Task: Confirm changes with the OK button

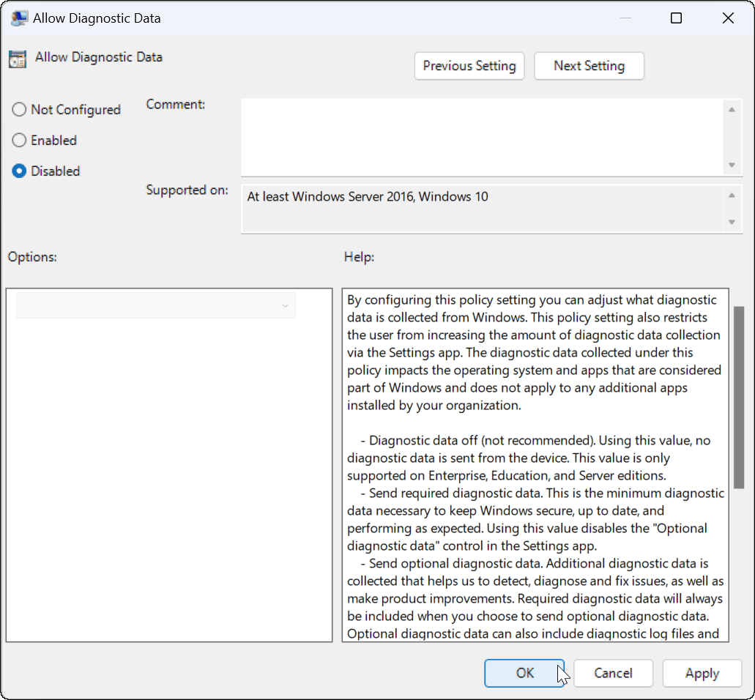Action: pos(524,673)
